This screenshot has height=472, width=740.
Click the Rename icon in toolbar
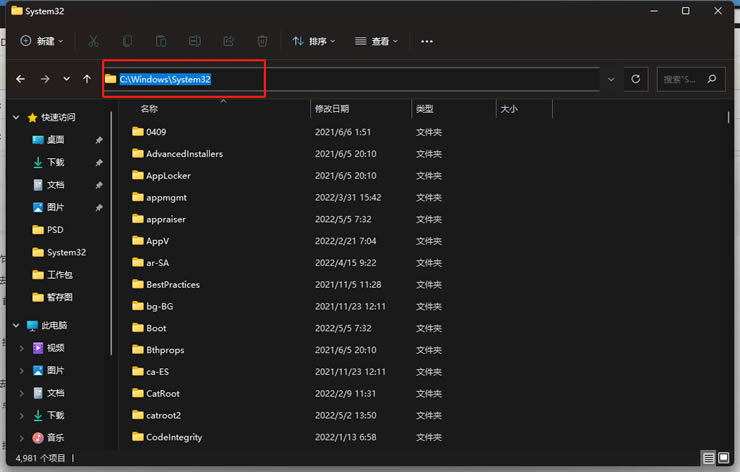pos(194,42)
